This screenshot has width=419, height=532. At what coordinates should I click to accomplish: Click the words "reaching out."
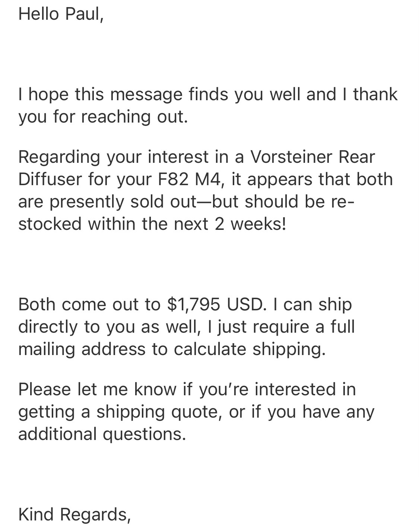coord(134,117)
